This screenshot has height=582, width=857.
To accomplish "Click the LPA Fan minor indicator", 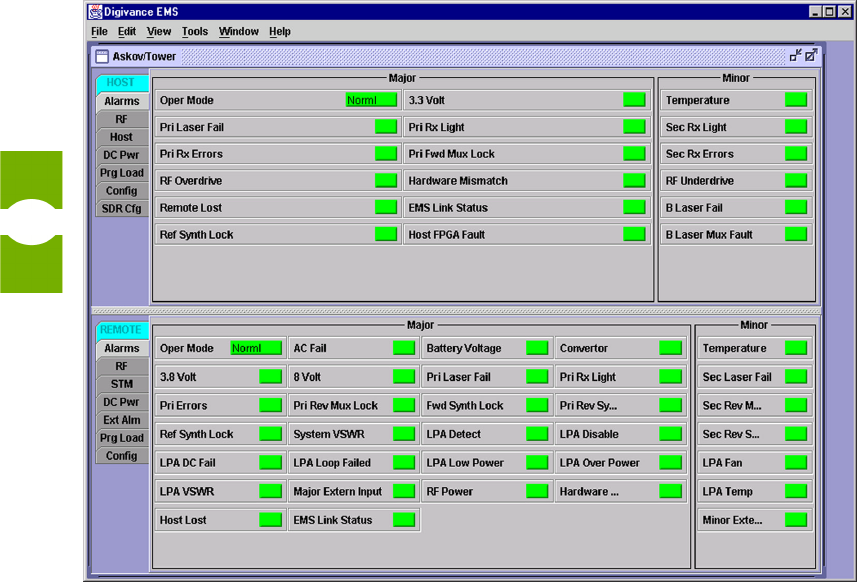I will [x=796, y=462].
